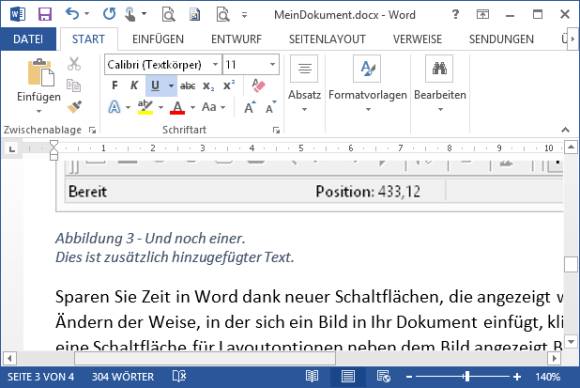Copy selection icon

(x=74, y=85)
